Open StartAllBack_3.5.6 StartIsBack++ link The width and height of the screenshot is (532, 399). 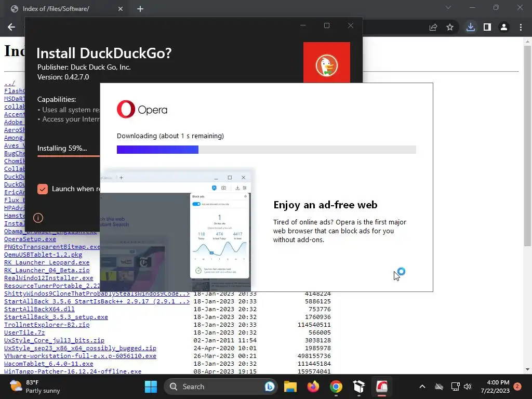pyautogui.click(x=97, y=301)
